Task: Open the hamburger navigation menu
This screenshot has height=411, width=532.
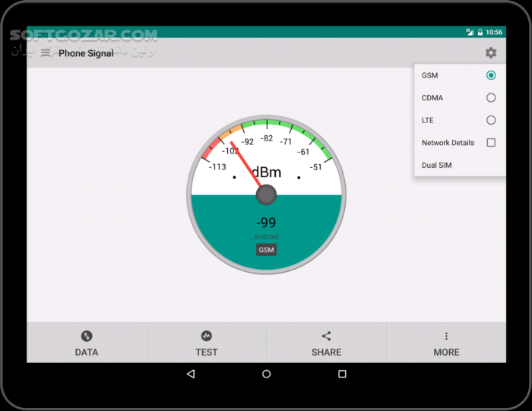Action: pos(46,52)
